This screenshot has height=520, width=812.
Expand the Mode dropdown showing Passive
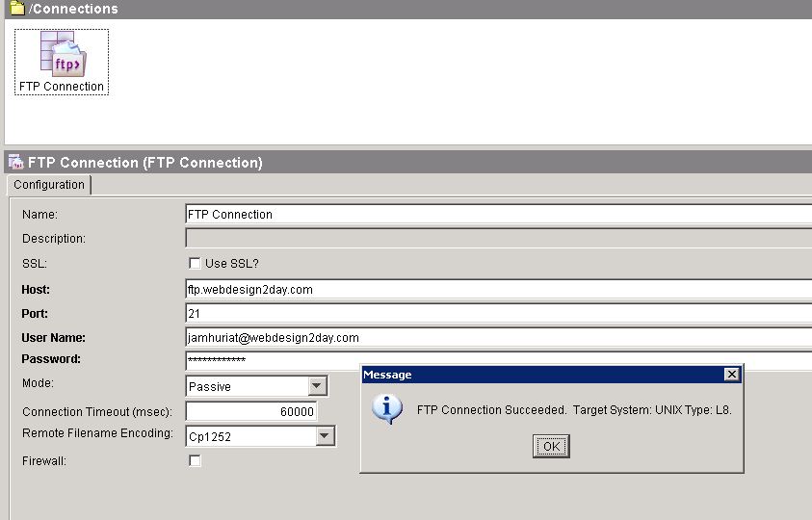pos(317,386)
